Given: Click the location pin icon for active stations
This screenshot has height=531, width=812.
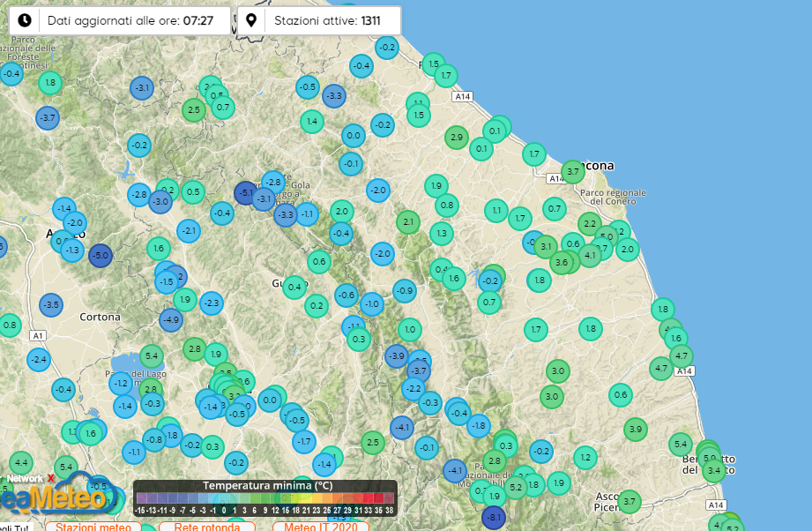Looking at the screenshot, I should [x=252, y=20].
